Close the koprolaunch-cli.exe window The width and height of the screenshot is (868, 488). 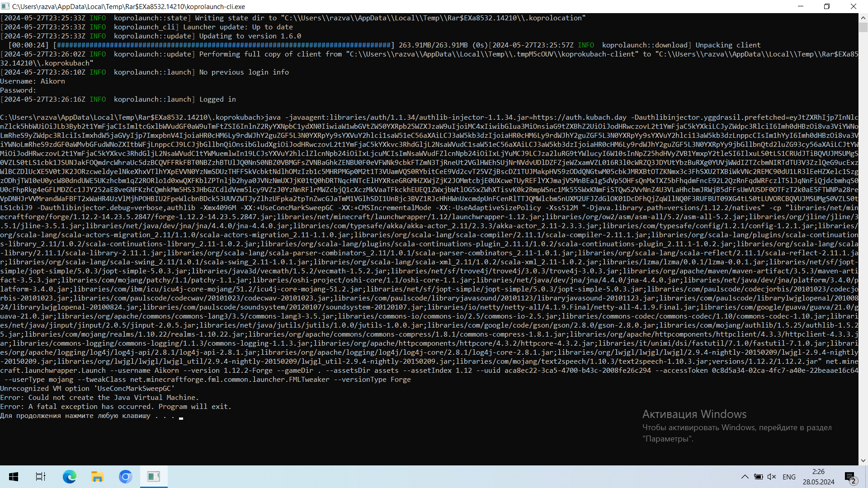click(854, 6)
